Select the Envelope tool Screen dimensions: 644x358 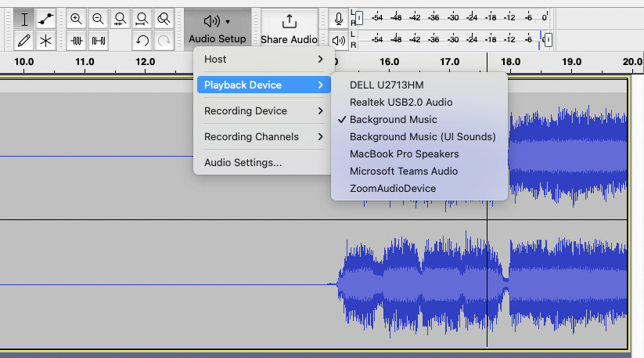(45, 19)
